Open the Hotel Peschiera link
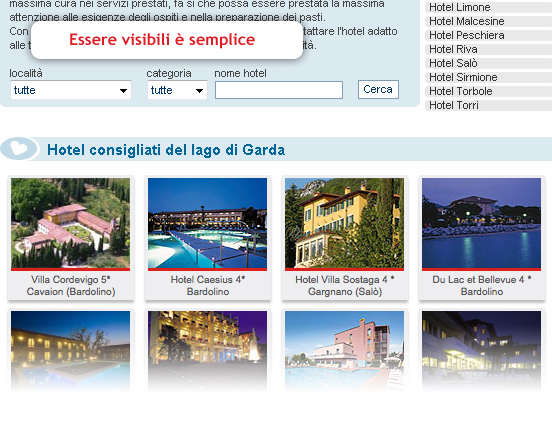Image resolution: width=552 pixels, height=437 pixels. click(x=466, y=36)
